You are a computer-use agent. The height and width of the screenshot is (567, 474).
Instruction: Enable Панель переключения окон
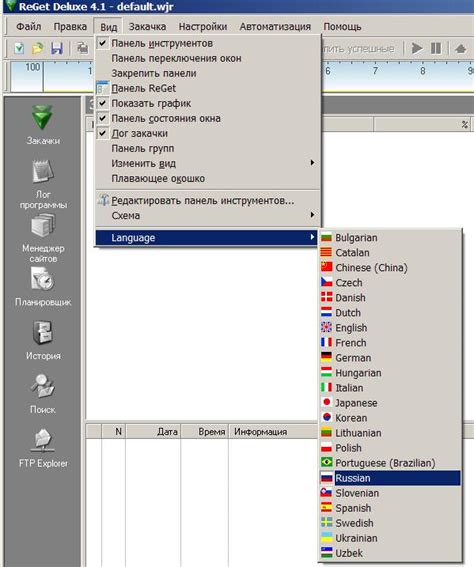208,58
